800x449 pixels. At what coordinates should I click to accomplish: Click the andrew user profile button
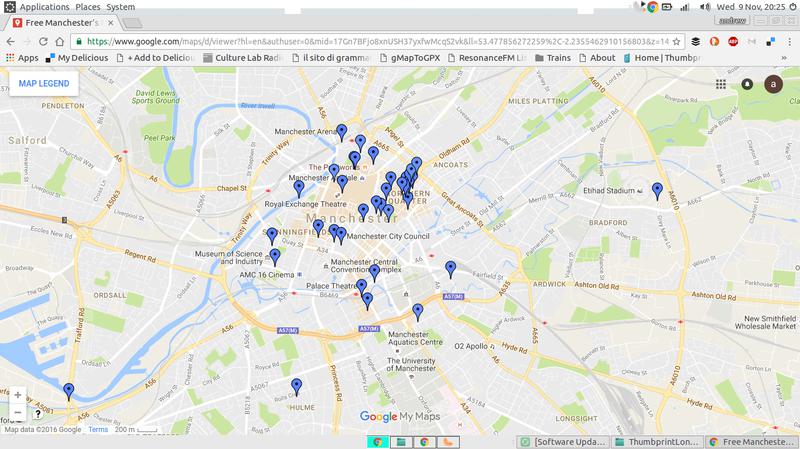[x=733, y=21]
